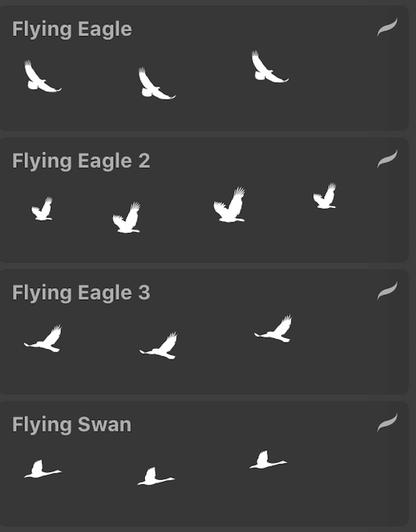This screenshot has width=416, height=532.
Task: Click third gliding eagle in Flying Eagle 3
Action: pos(273,329)
